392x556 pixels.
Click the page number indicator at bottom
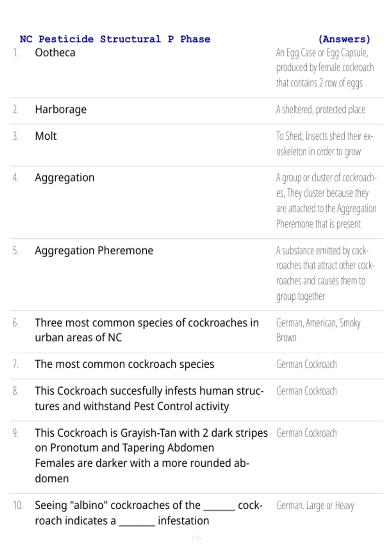coord(196,538)
